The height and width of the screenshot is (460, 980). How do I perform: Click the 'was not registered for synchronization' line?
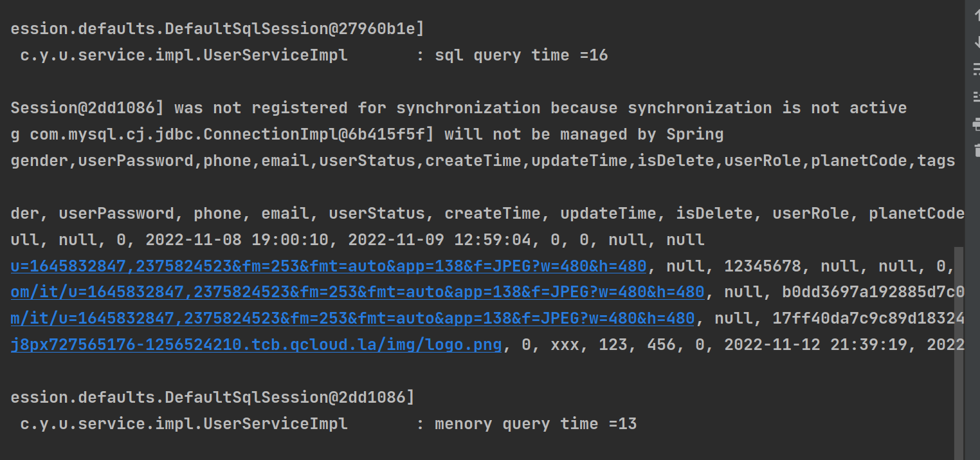pos(458,108)
